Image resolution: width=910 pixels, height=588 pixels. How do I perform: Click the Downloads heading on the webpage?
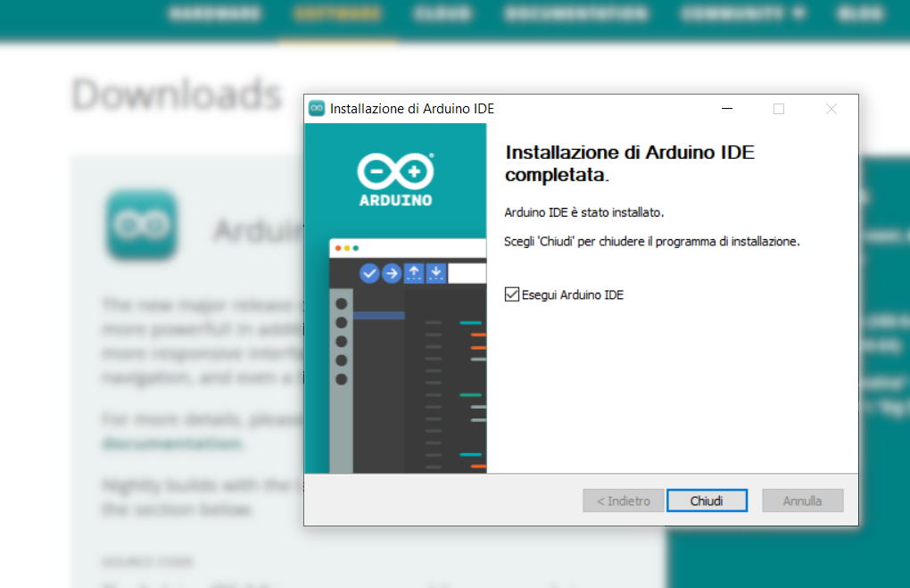pyautogui.click(x=177, y=94)
